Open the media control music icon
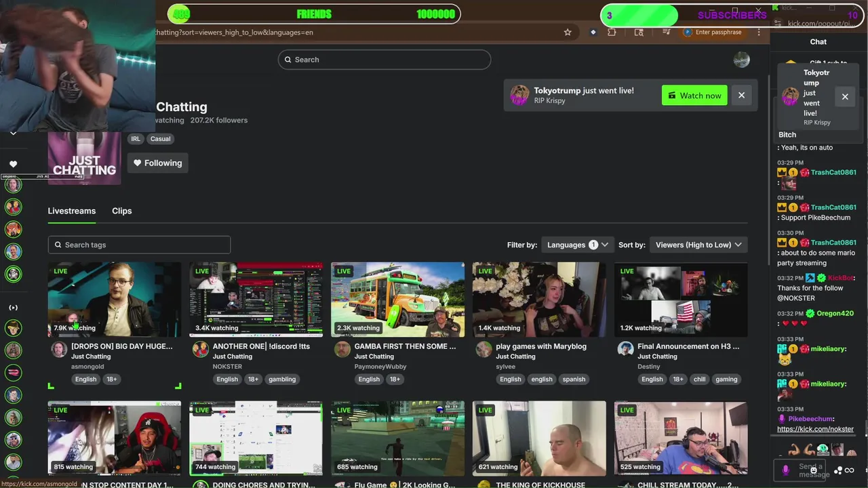The image size is (868, 488). (667, 32)
